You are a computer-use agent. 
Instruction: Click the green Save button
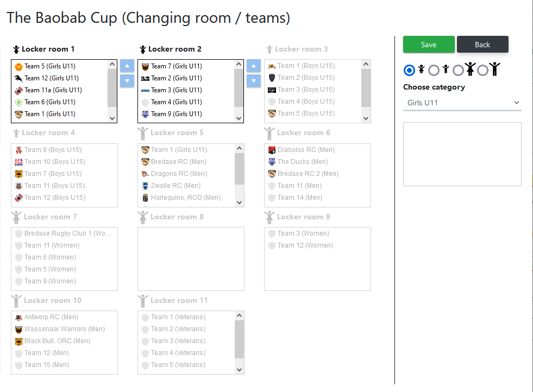tap(429, 45)
